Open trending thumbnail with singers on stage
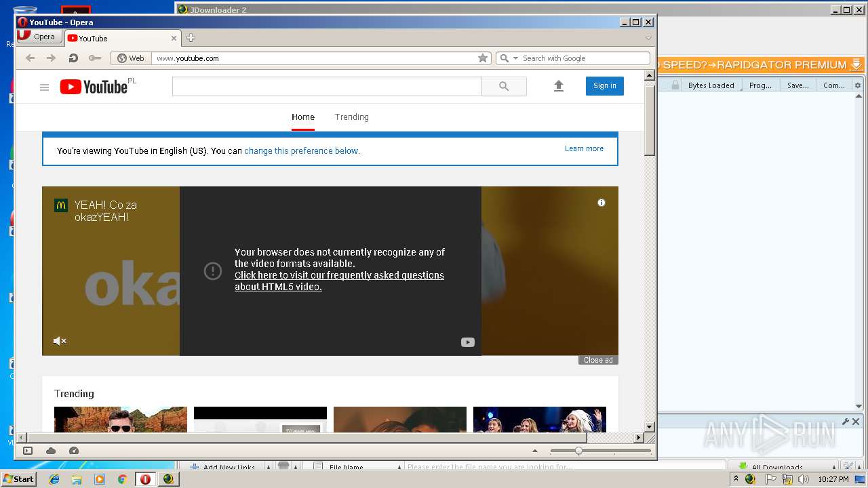 pyautogui.click(x=540, y=420)
